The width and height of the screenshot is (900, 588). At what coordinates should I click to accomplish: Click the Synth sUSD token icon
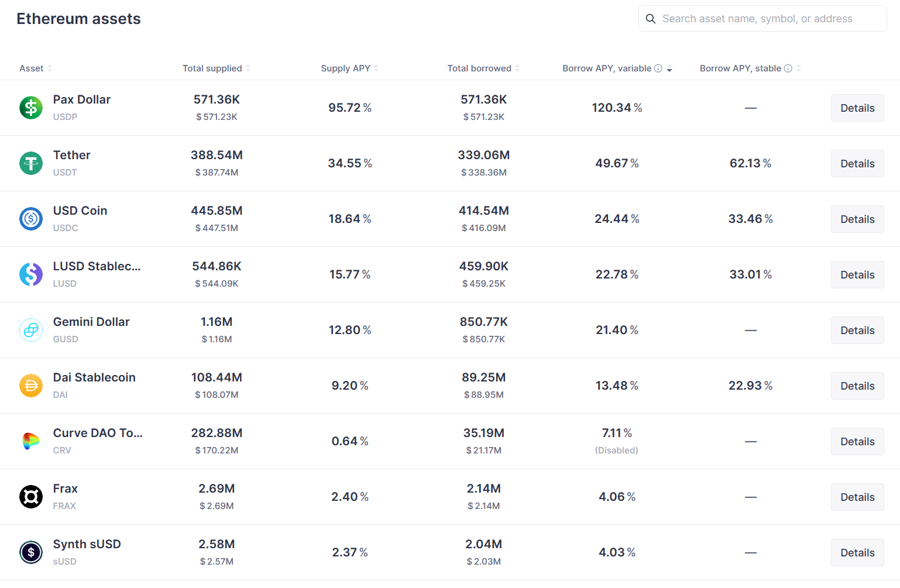31,552
